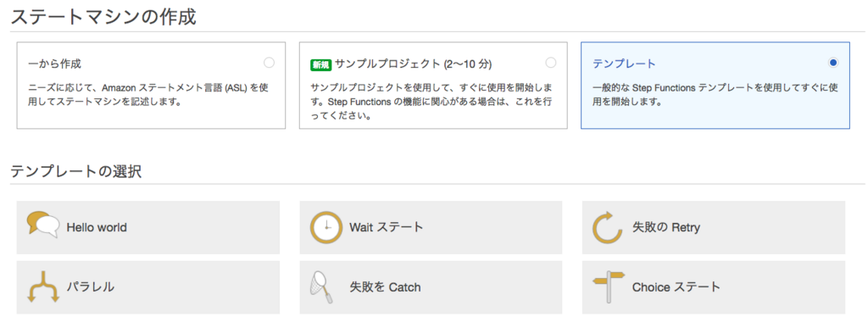Click the green 新規 badge

tap(321, 64)
